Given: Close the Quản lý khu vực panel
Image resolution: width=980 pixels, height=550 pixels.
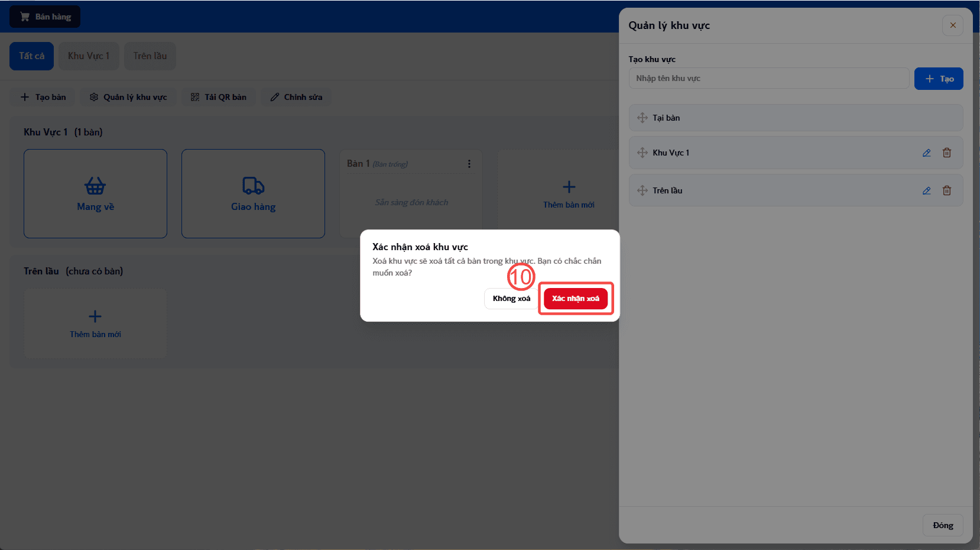Looking at the screenshot, I should 953,25.
